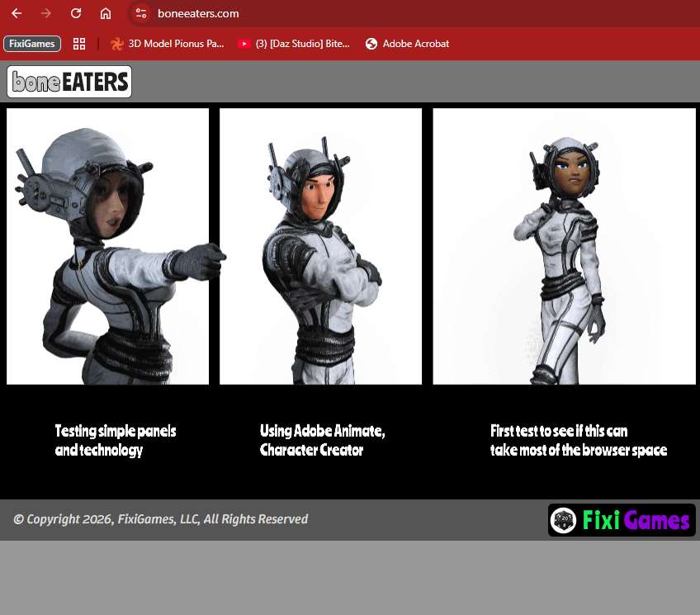Open the apps grid in bookmarks bar
This screenshot has height=615, width=700.
(x=79, y=44)
